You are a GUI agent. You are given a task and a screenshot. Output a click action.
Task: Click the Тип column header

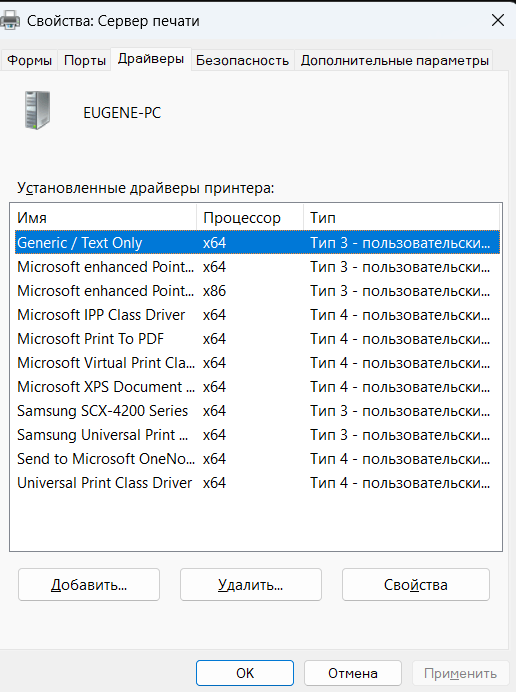click(x=402, y=218)
